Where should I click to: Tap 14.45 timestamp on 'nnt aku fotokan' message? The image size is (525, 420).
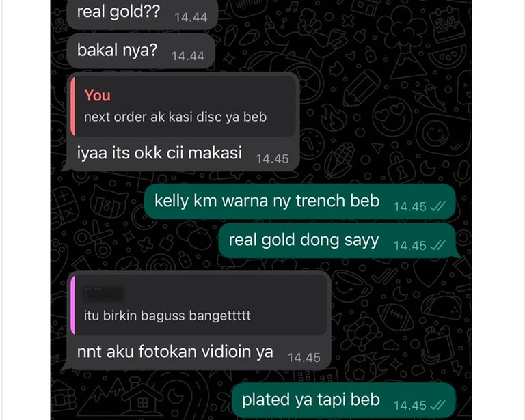(x=304, y=358)
